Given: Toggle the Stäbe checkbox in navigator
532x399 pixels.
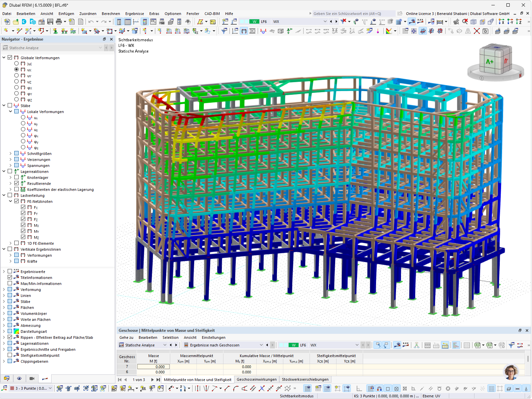Looking at the screenshot, I should [10, 105].
